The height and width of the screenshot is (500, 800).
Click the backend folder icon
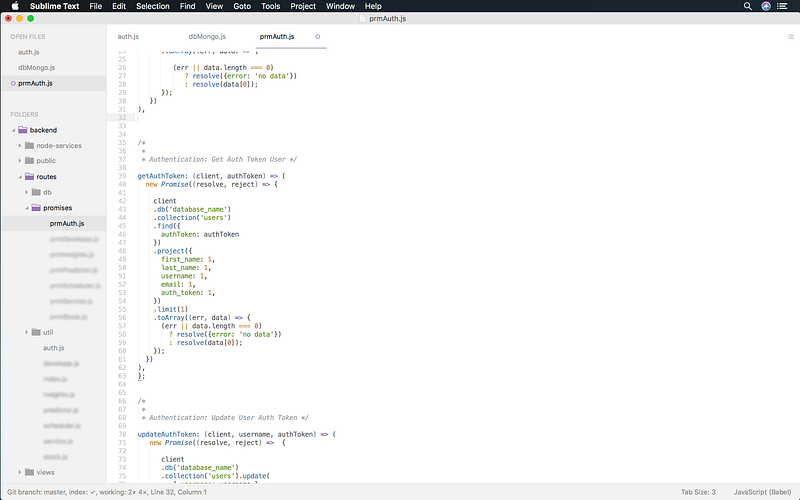(x=22, y=130)
